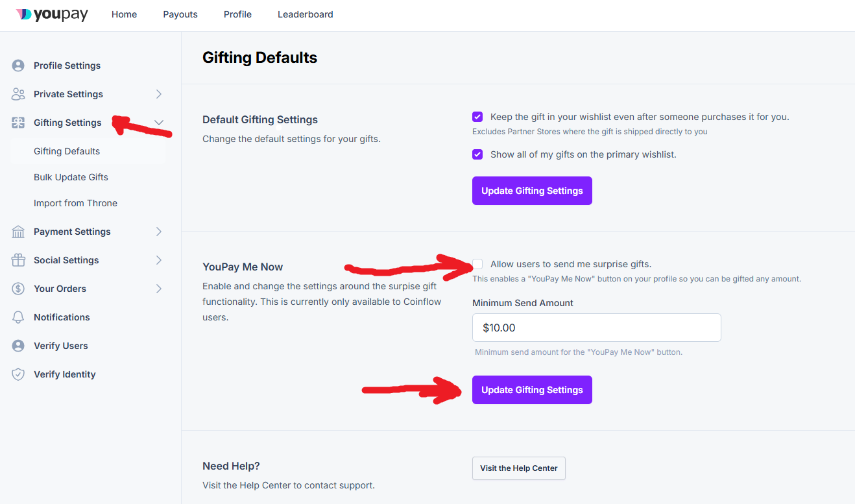Click the Minimum Send Amount field
This screenshot has width=855, height=504.
597,328
